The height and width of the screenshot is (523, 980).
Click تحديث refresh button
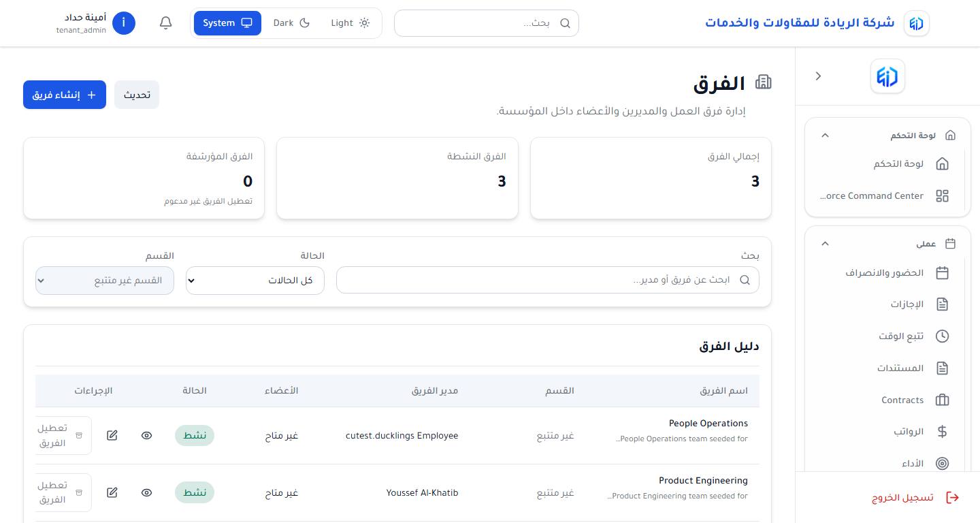(137, 95)
